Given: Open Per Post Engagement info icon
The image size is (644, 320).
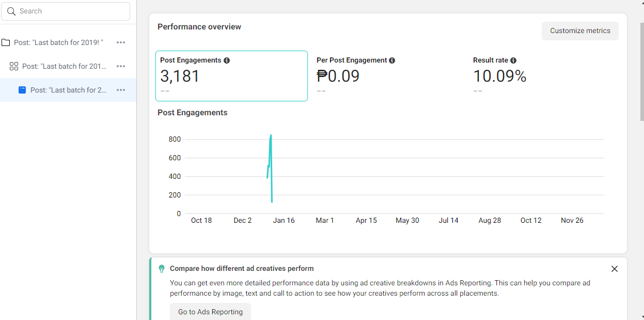Looking at the screenshot, I should tap(392, 60).
